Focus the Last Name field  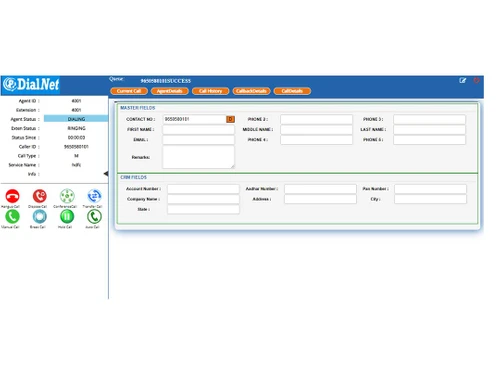pyautogui.click(x=429, y=129)
